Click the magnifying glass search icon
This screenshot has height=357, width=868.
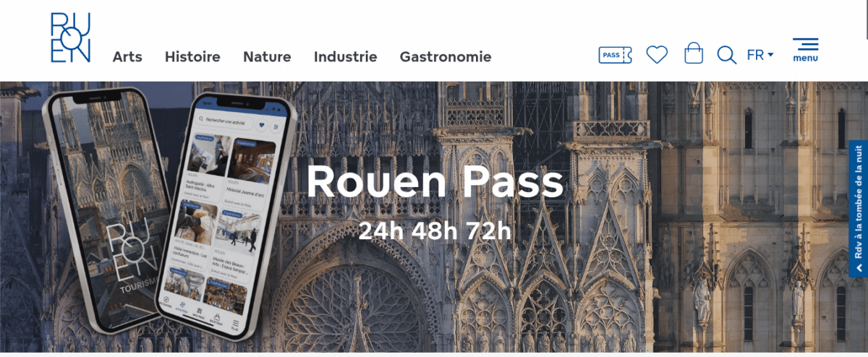[x=726, y=55]
